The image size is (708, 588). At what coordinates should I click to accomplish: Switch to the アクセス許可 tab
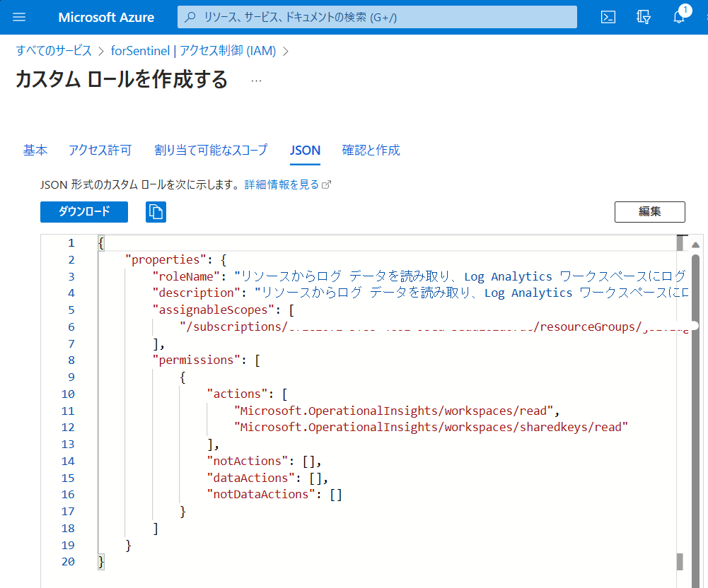click(100, 151)
